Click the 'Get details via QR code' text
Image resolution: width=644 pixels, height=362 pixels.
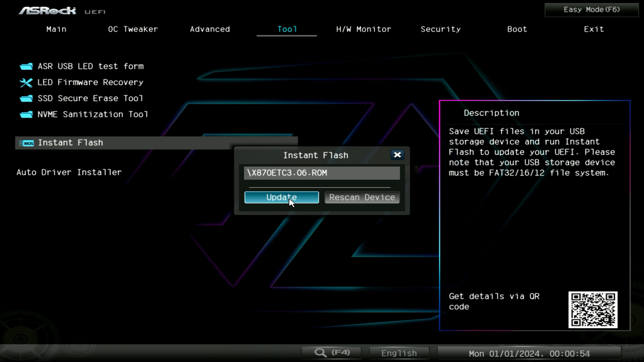click(x=494, y=301)
